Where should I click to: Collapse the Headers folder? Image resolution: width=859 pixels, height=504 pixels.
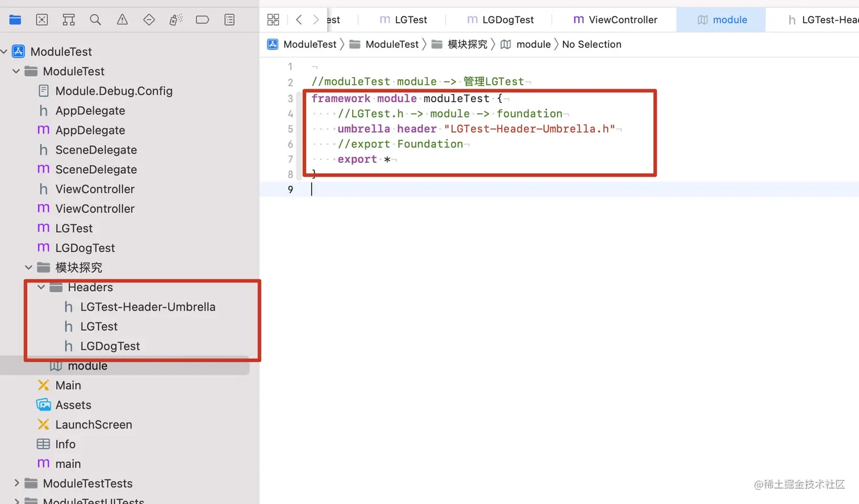click(40, 287)
